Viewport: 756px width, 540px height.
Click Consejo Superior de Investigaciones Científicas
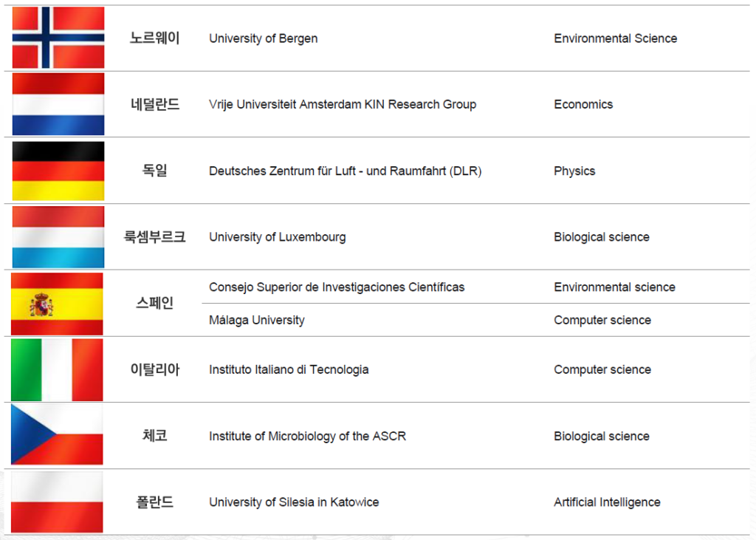337,287
